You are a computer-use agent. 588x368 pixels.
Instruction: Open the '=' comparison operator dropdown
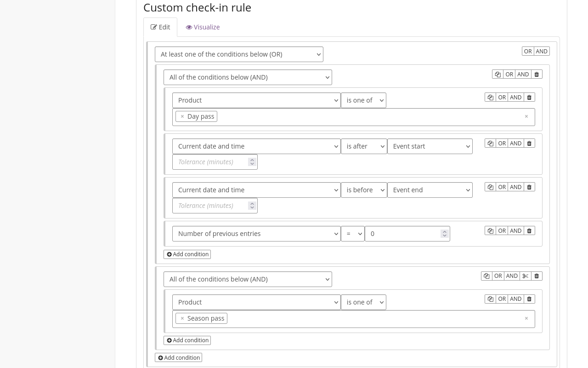(353, 234)
